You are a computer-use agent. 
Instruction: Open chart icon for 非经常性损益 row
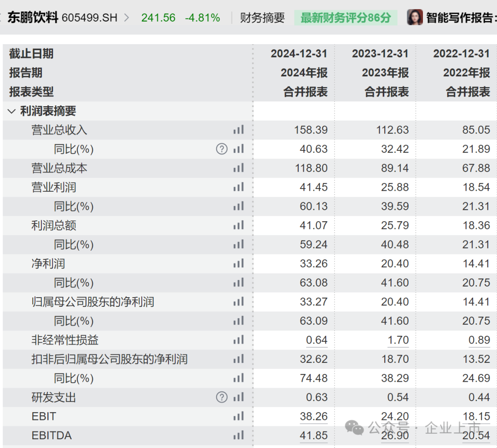click(x=238, y=340)
